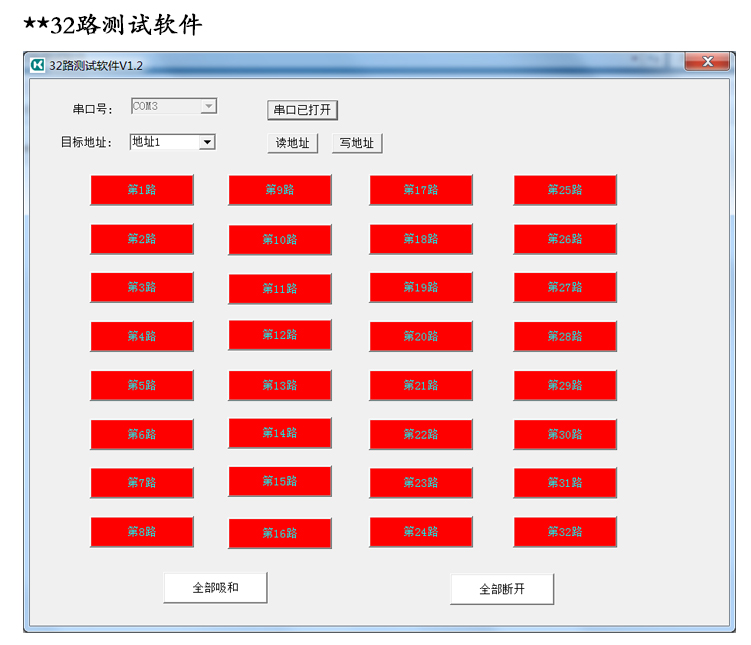This screenshot has width=751, height=645.
Task: Toggle relay channel 第9路
Action: point(280,190)
